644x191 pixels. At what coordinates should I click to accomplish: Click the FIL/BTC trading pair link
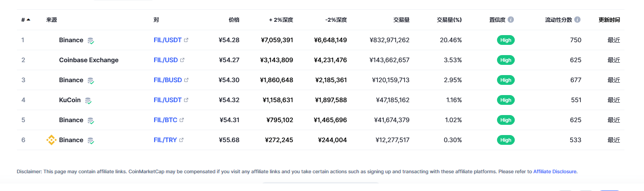(165, 120)
